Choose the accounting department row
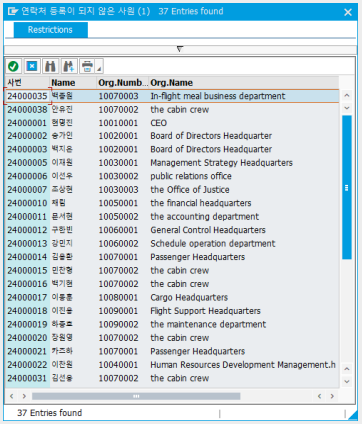This screenshot has width=362, height=424. pyautogui.click(x=172, y=217)
